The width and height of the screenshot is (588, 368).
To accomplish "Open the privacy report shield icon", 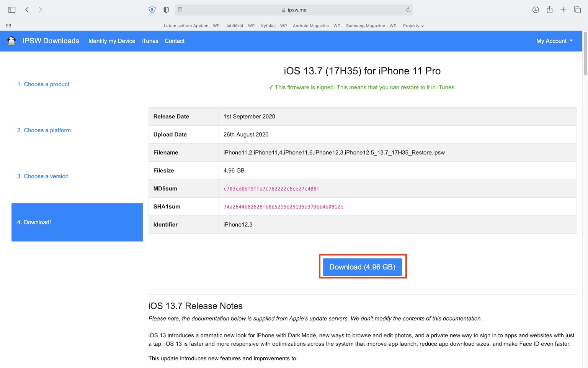I will point(166,10).
